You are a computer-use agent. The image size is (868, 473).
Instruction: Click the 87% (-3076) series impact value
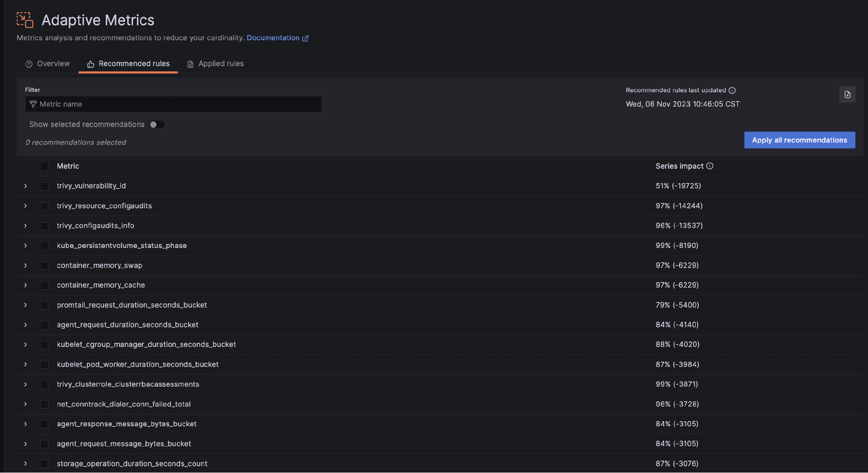677,463
